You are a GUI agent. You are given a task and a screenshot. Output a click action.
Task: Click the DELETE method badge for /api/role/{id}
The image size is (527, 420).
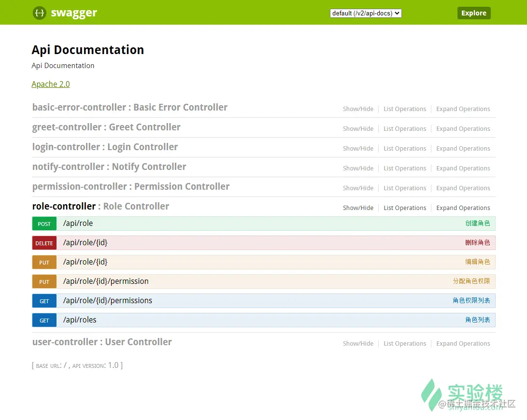(44, 243)
